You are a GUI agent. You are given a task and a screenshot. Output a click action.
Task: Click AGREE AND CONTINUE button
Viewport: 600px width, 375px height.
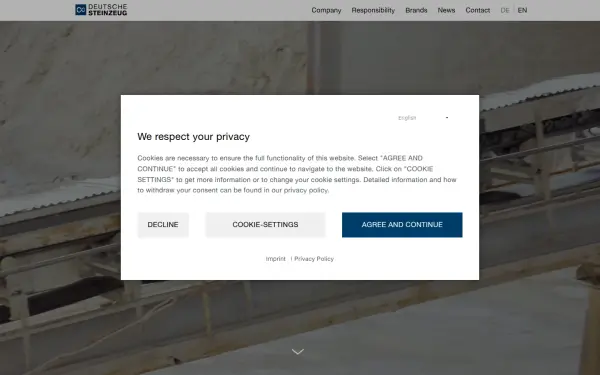tap(402, 225)
